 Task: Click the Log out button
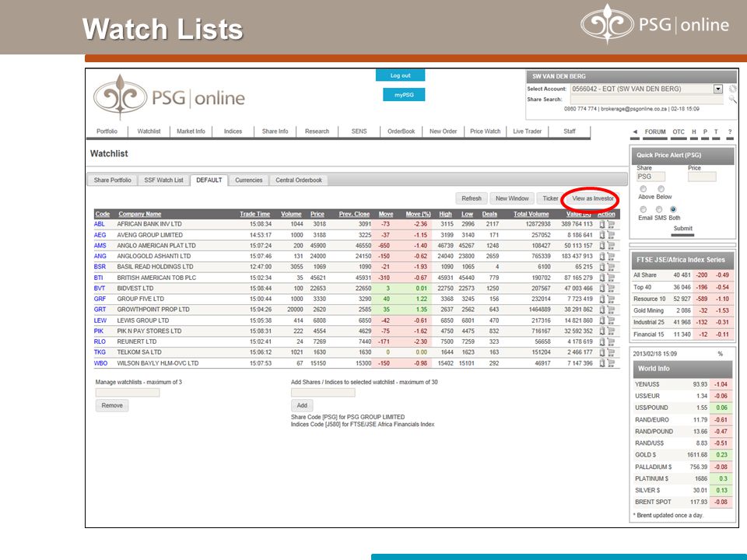tap(400, 75)
